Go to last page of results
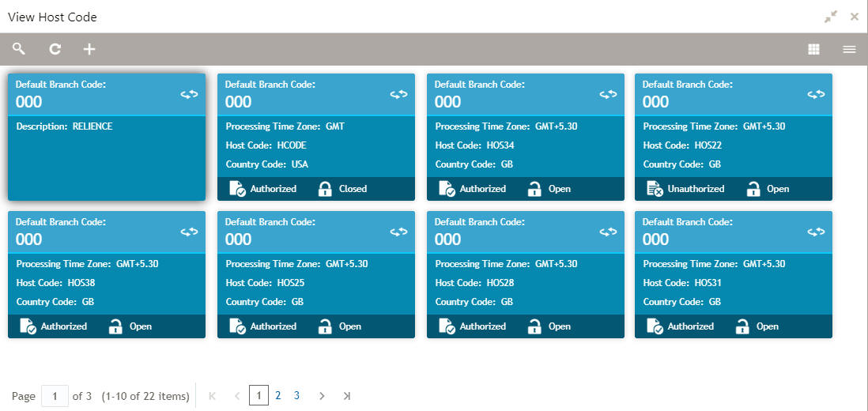The width and height of the screenshot is (868, 411). pyautogui.click(x=346, y=395)
